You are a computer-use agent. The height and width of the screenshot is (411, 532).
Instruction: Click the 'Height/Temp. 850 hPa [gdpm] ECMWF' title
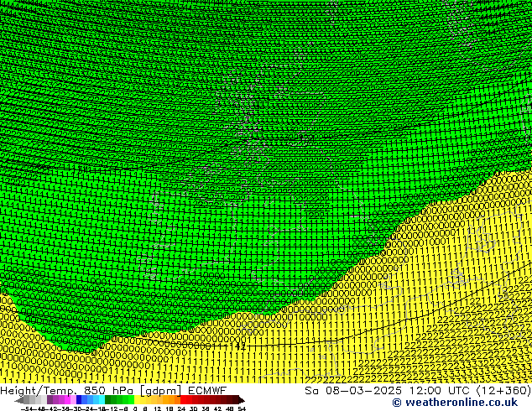[113, 390]
